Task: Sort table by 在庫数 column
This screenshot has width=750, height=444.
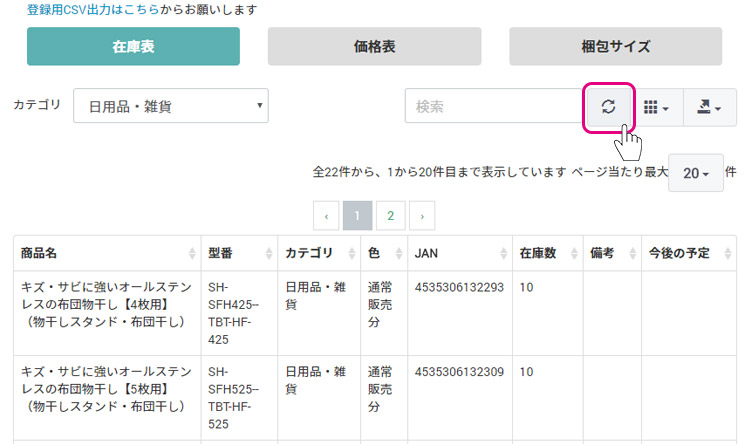Action: 548,253
